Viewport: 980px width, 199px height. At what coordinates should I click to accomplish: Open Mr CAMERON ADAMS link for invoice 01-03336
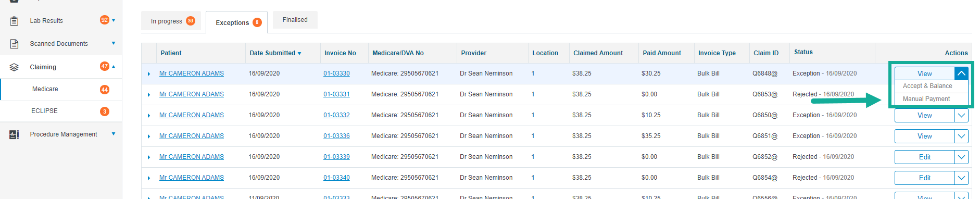point(192,136)
